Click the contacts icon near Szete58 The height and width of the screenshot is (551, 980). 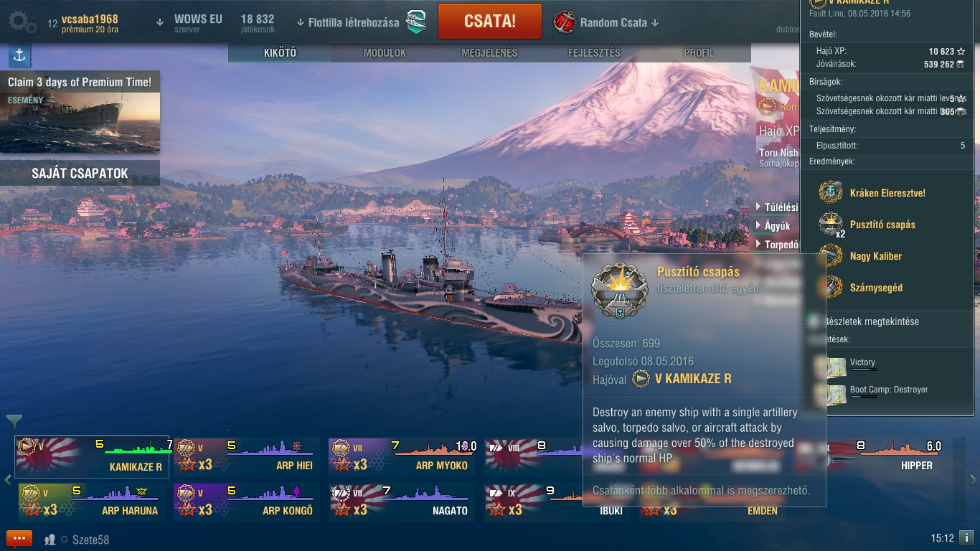click(50, 540)
